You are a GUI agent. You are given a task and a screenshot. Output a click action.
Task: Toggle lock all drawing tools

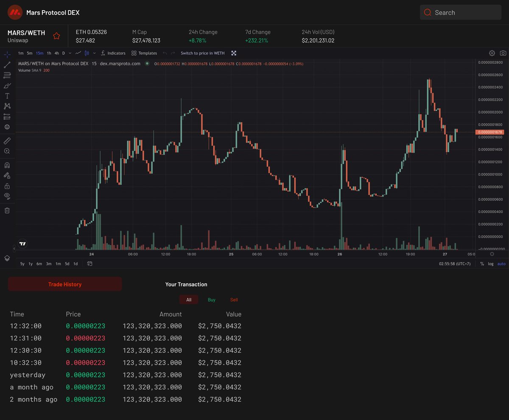(x=7, y=186)
